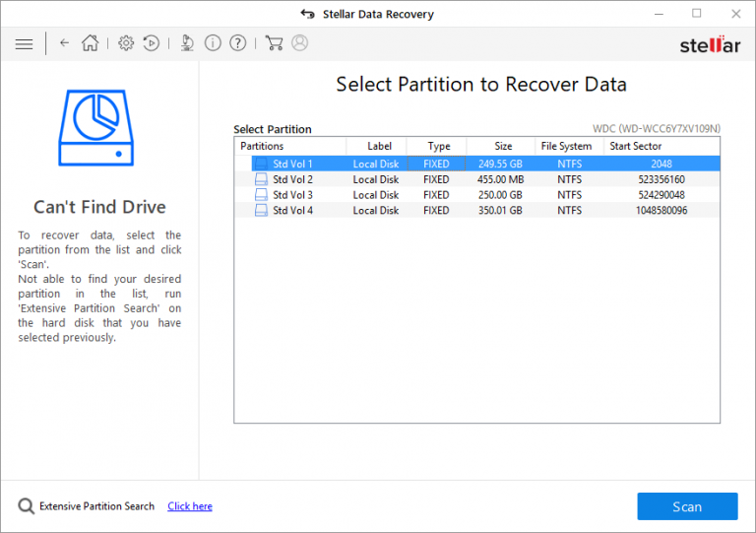This screenshot has height=533, width=756.
Task: Click the Resume Recovery icon
Action: click(152, 43)
